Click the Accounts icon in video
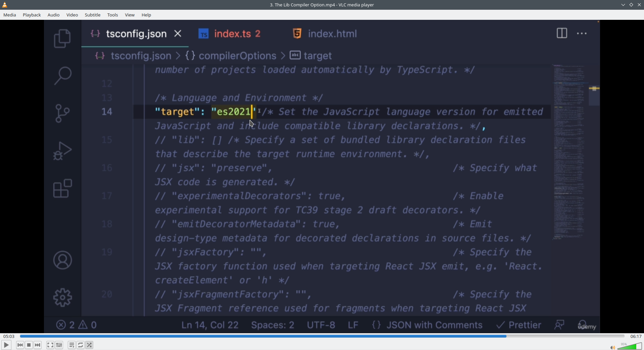 62,260
